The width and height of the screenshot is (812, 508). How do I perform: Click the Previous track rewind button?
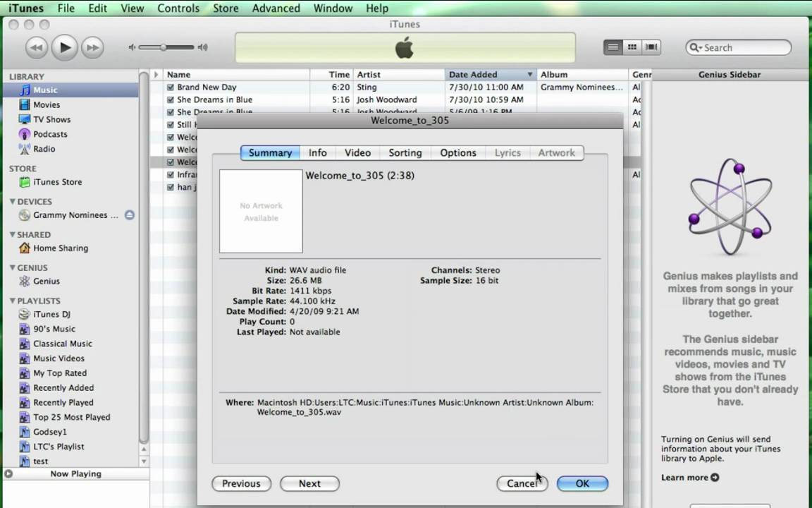(x=36, y=48)
